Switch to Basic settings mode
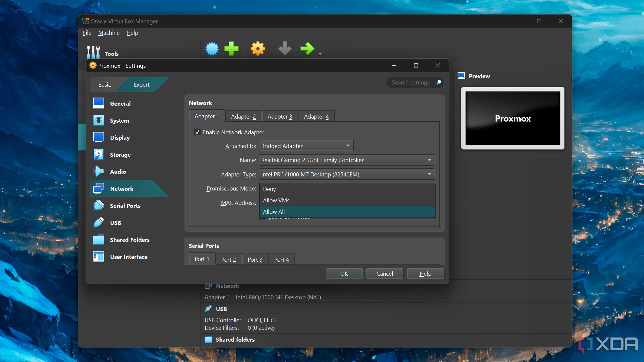This screenshot has height=362, width=644. pyautogui.click(x=104, y=84)
